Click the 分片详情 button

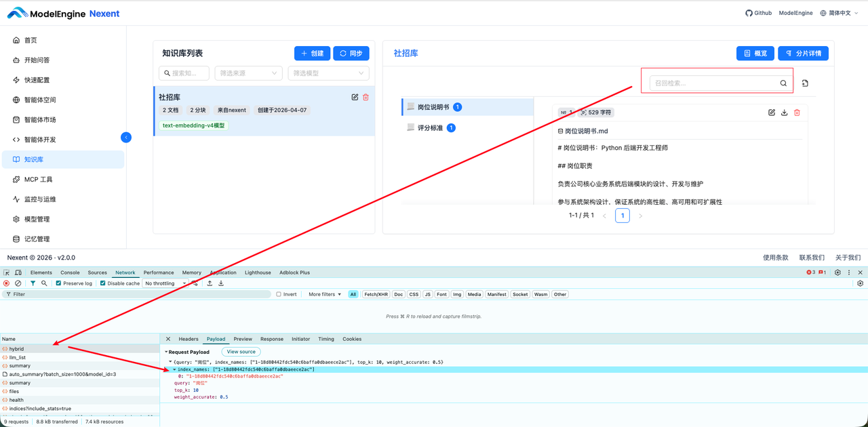pyautogui.click(x=803, y=54)
